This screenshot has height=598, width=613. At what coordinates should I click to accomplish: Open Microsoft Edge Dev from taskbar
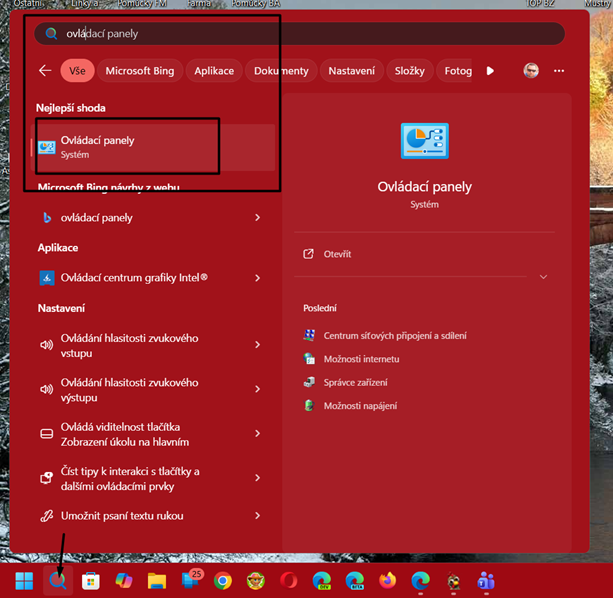pos(322,581)
